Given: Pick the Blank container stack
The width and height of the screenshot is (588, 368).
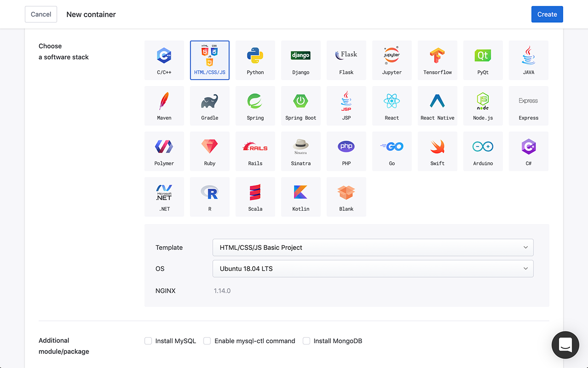Looking at the screenshot, I should click(x=346, y=196).
